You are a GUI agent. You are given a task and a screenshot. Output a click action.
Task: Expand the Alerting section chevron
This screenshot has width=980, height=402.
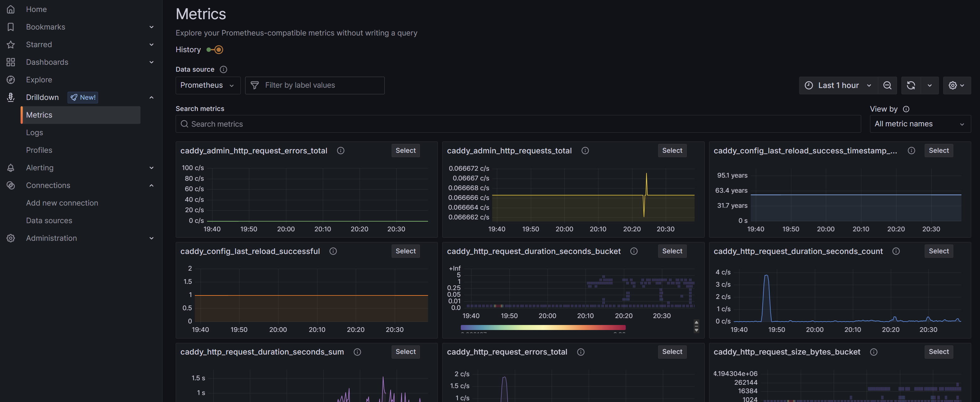[151, 168]
